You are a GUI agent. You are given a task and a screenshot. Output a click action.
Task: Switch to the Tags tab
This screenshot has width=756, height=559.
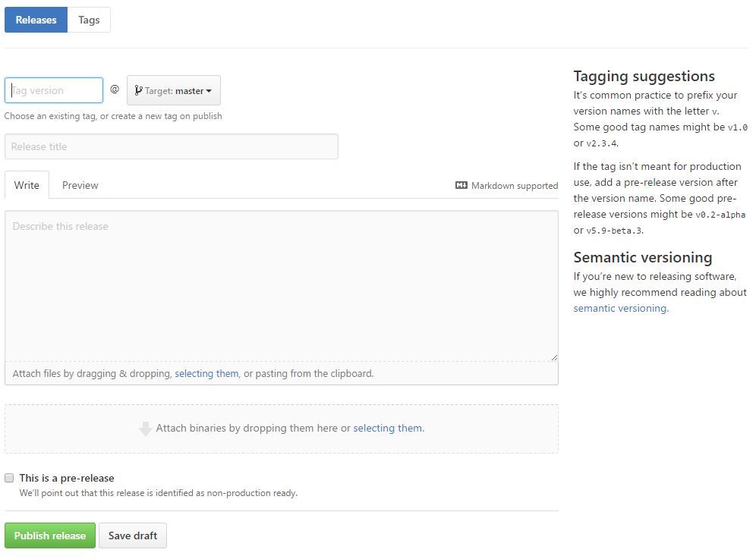[x=89, y=20]
